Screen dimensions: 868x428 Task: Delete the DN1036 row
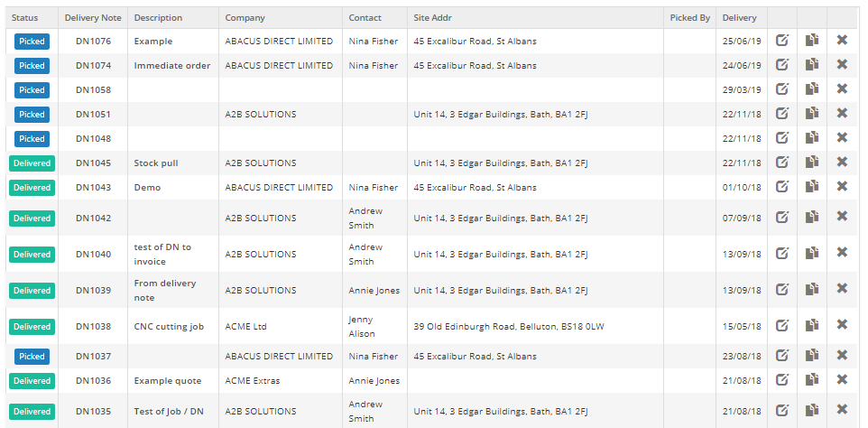pos(842,380)
